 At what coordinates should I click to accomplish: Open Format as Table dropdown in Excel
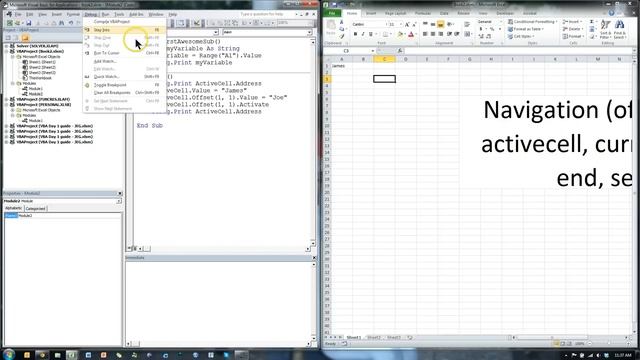526,29
